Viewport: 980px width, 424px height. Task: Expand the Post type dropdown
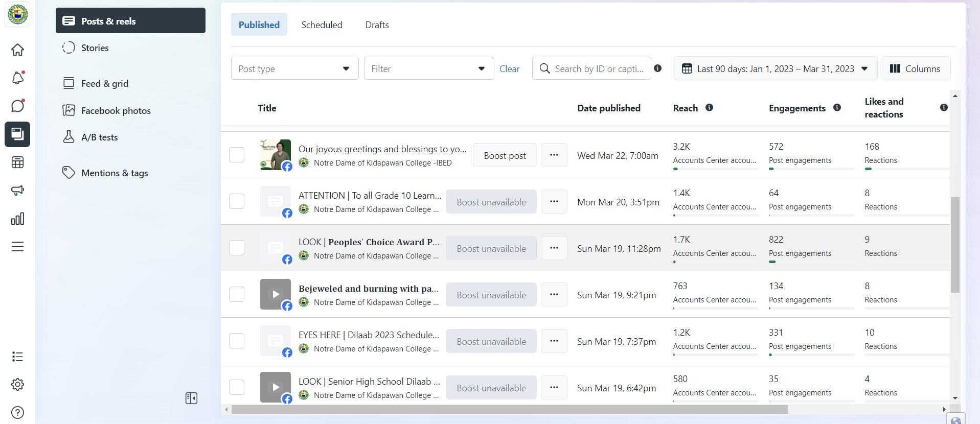tap(294, 68)
